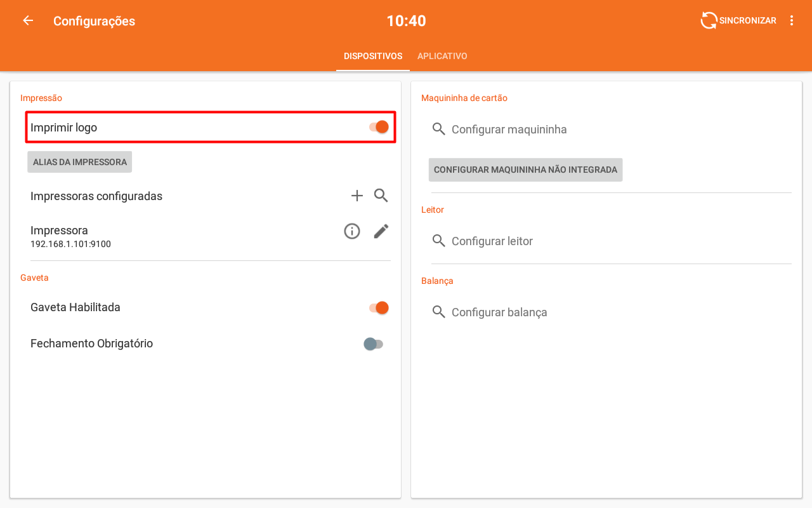The image size is (812, 508).
Task: Go back using the arrow icon
Action: [x=28, y=20]
